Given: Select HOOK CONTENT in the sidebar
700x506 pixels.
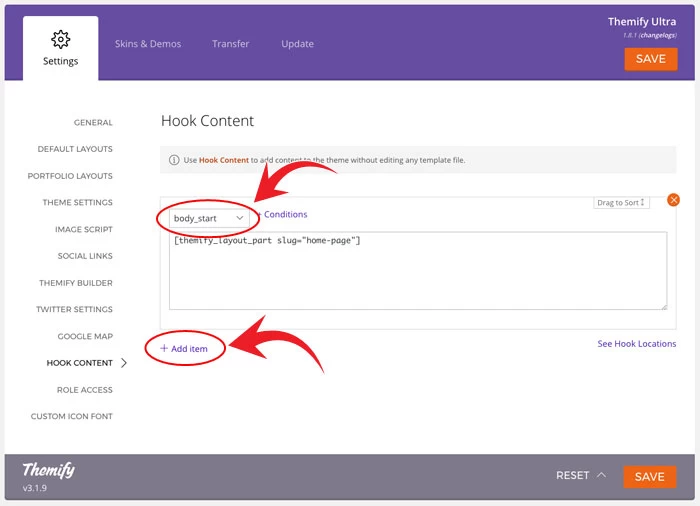Looking at the screenshot, I should pos(79,363).
